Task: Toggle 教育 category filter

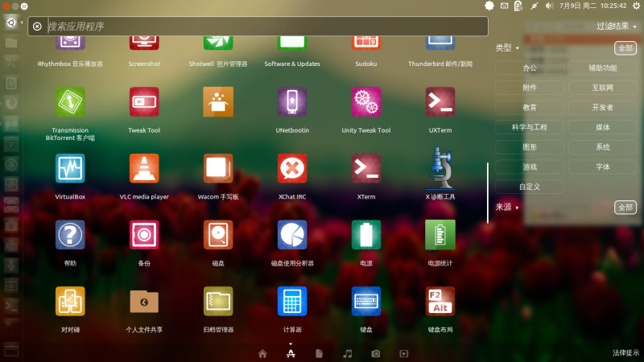Action: click(x=530, y=108)
